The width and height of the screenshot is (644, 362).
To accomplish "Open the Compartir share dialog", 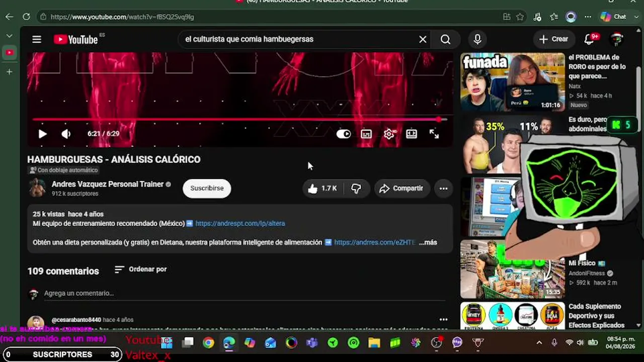I will point(402,189).
